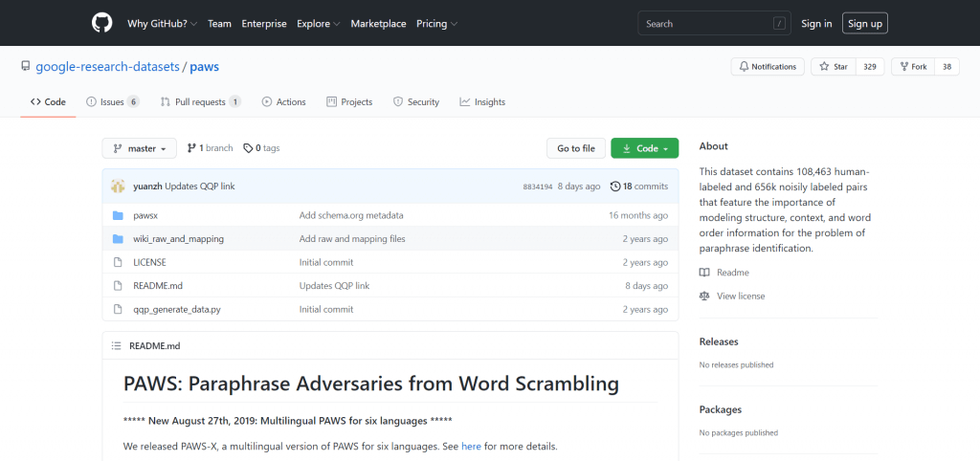Image resolution: width=980 pixels, height=461 pixels.
Task: Click the tag icon next to 0 tags
Action: (x=248, y=148)
